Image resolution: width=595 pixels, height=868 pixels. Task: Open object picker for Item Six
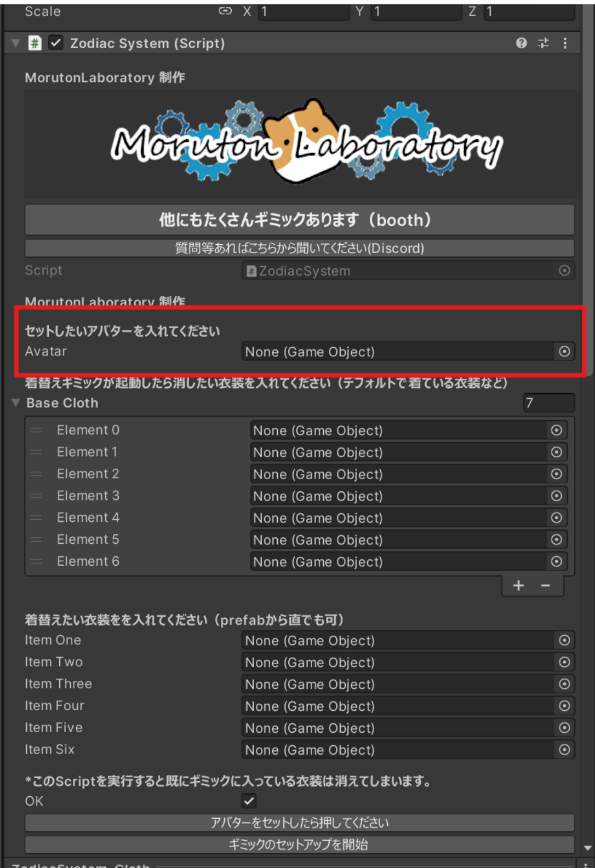point(564,750)
